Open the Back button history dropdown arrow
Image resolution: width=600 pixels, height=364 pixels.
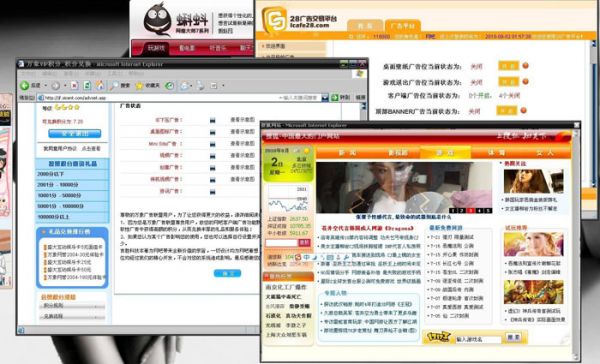tap(46, 86)
